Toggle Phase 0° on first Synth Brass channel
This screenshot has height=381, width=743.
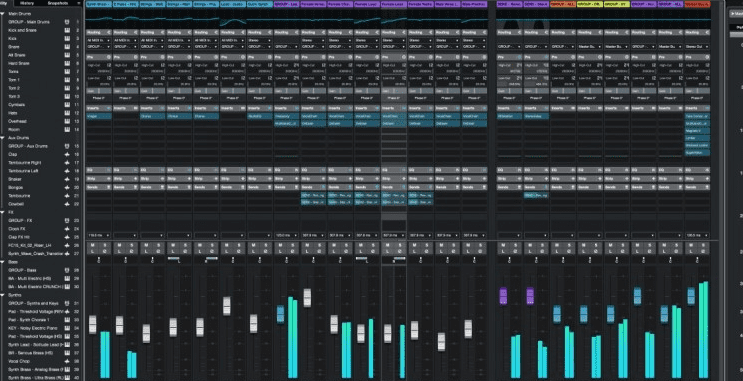[99, 98]
